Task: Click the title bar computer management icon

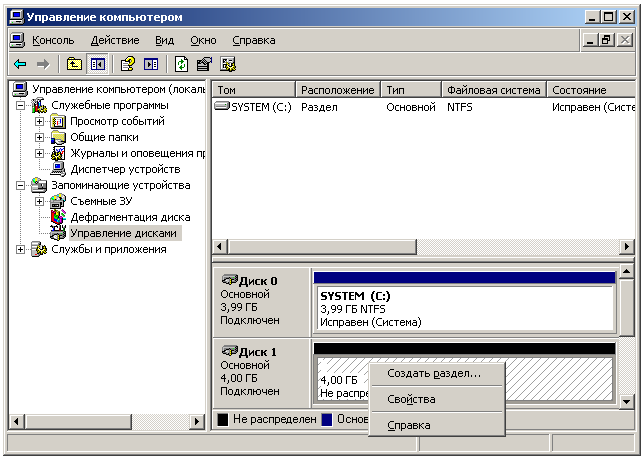Action: pyautogui.click(x=16, y=16)
